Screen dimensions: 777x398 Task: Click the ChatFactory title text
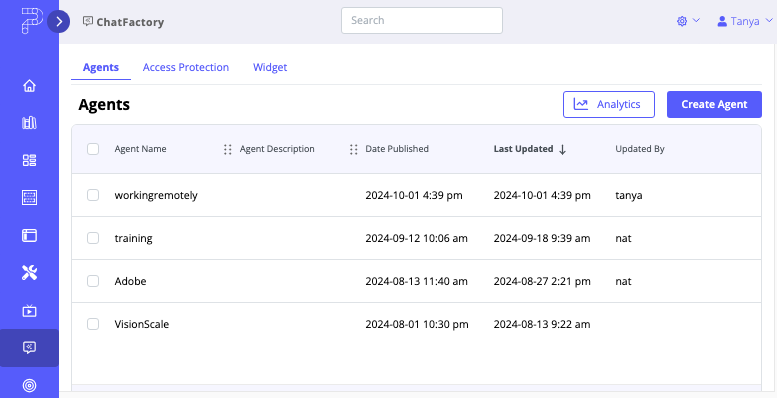tap(130, 22)
